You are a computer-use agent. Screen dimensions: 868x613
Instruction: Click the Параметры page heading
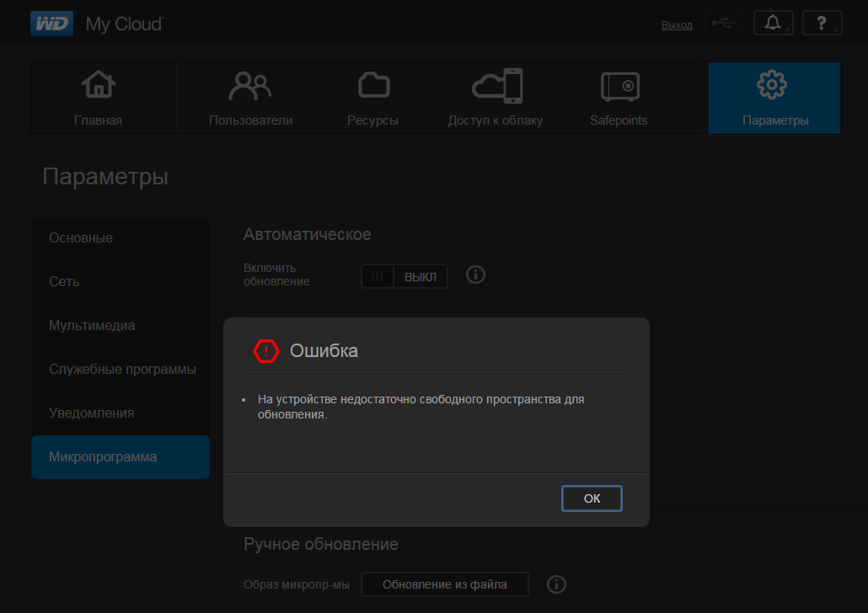[105, 177]
